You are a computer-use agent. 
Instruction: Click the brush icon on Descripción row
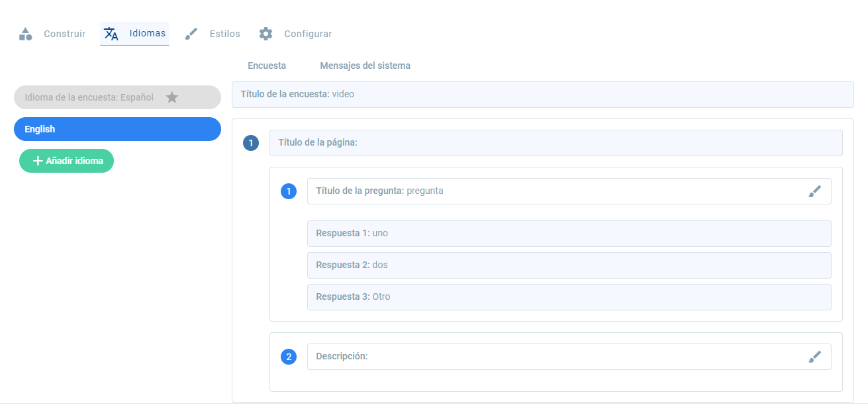(815, 357)
